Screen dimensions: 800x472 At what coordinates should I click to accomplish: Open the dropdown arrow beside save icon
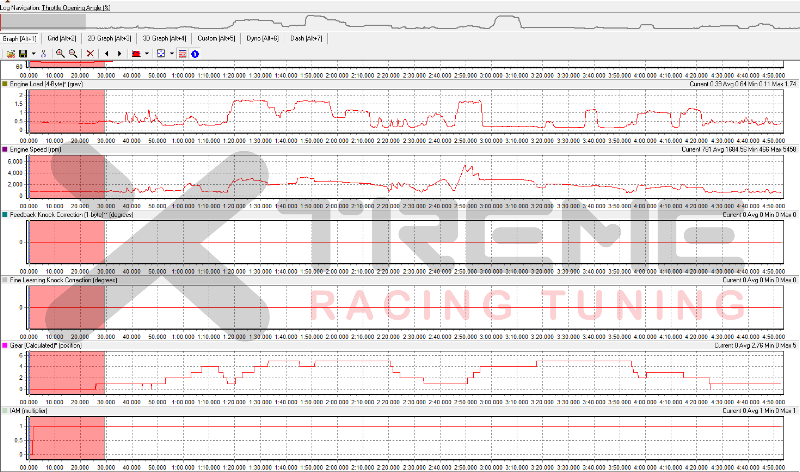click(33, 52)
